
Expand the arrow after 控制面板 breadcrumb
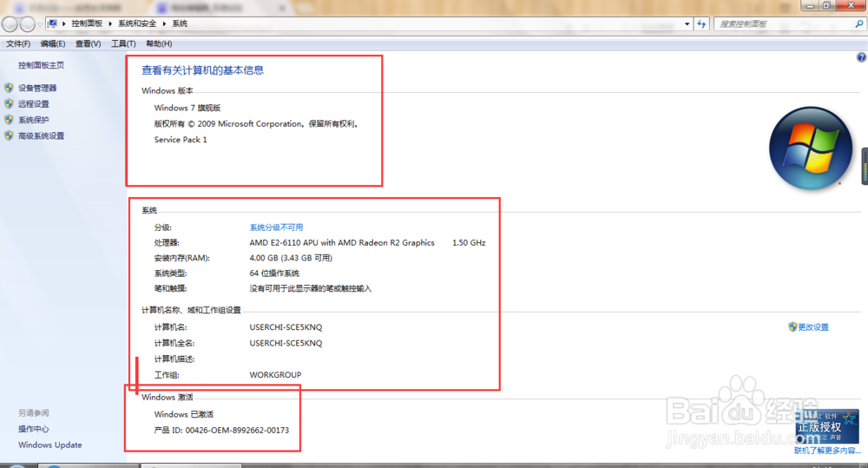[110, 23]
